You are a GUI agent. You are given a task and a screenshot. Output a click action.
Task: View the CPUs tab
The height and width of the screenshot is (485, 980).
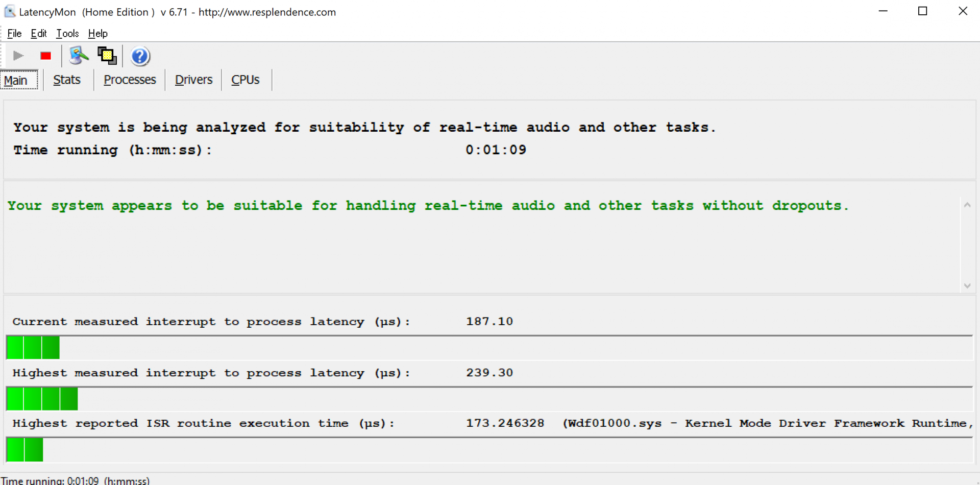(x=245, y=80)
